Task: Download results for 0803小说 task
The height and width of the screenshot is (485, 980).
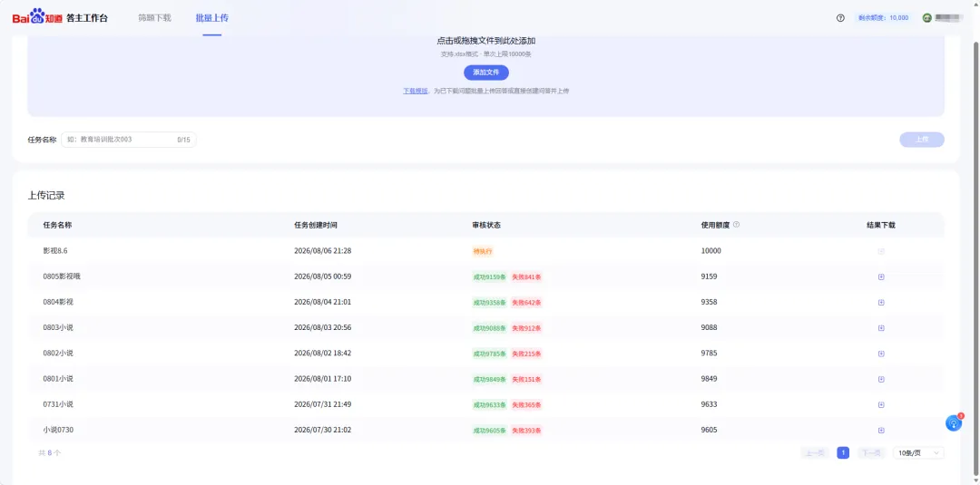Action: [881, 327]
